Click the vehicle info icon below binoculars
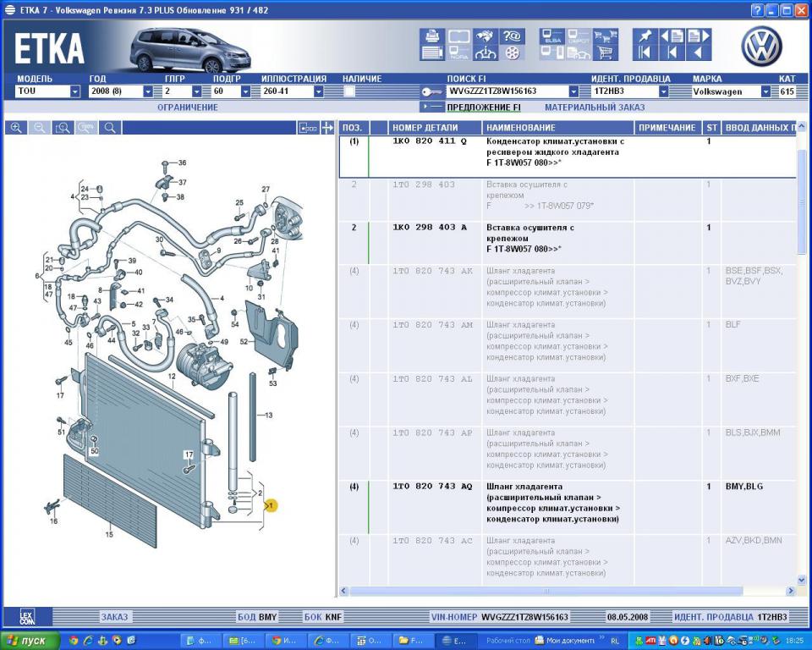 pos(486,52)
